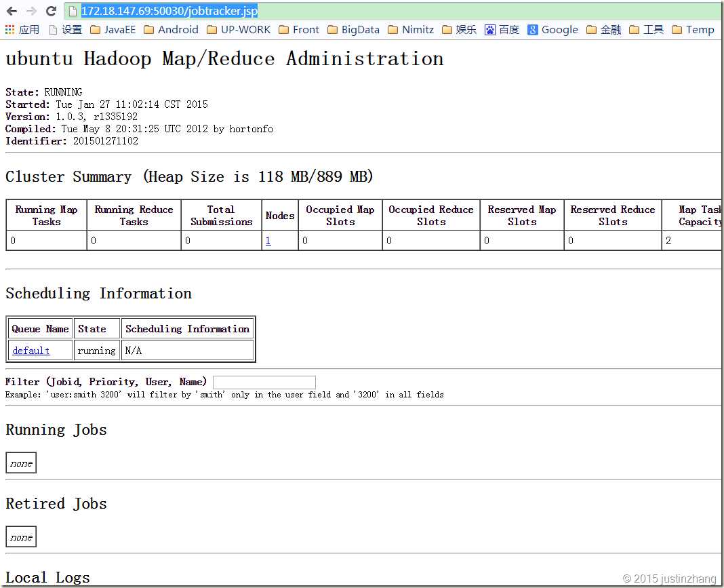Click the Compiled by hortonfo line
Screen dimensions: 724x588
click(139, 128)
